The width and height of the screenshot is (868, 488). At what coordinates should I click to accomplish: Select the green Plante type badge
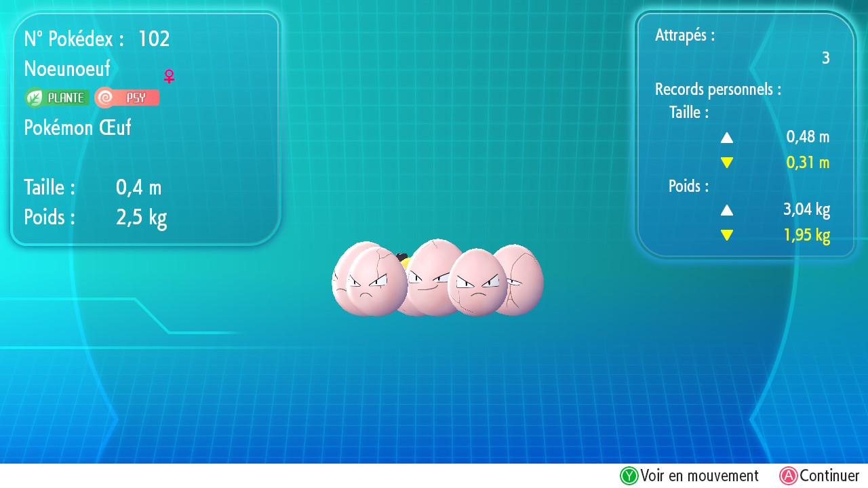pos(58,98)
